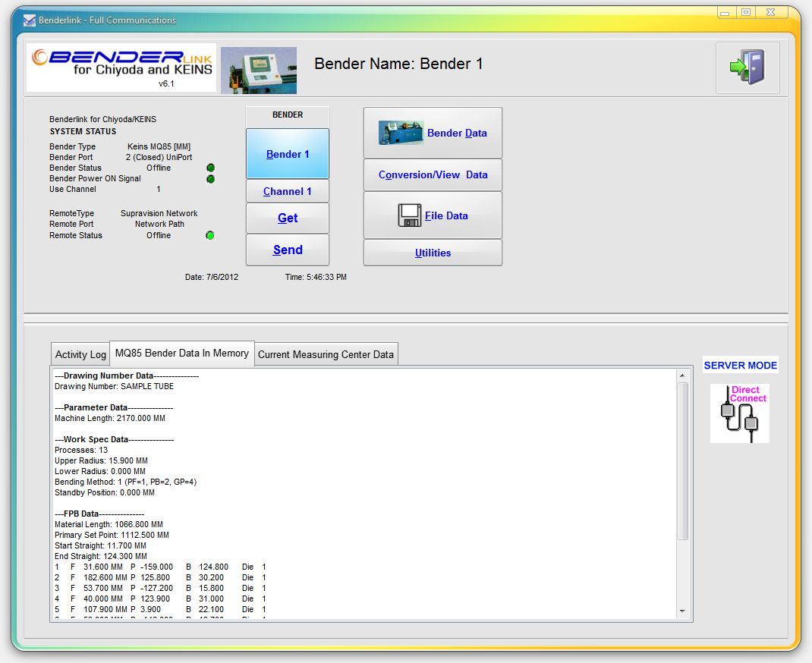Image resolution: width=812 pixels, height=663 pixels.
Task: Select Channel 1 button
Action: point(288,191)
